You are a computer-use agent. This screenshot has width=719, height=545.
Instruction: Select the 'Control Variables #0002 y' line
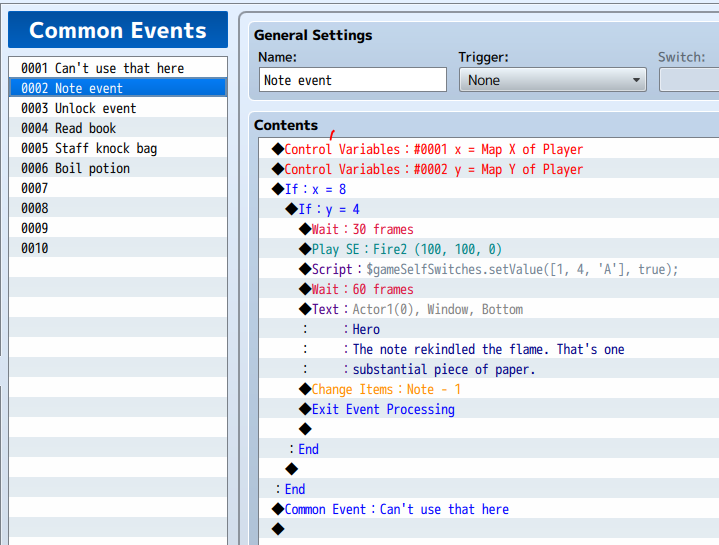(433, 169)
